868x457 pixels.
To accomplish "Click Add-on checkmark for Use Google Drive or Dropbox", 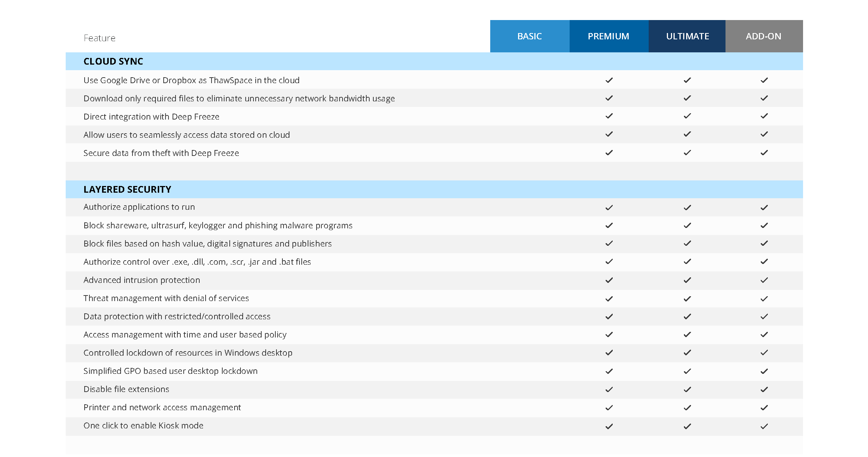I will click(x=764, y=80).
